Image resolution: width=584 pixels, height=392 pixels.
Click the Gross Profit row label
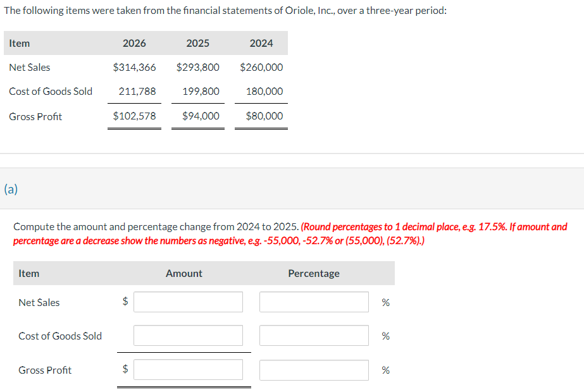tap(35, 116)
